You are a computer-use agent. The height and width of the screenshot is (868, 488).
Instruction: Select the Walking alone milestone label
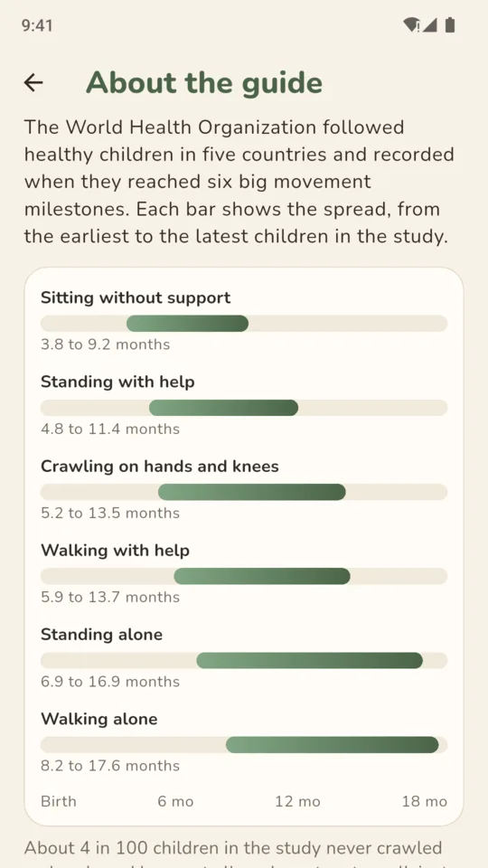99,719
